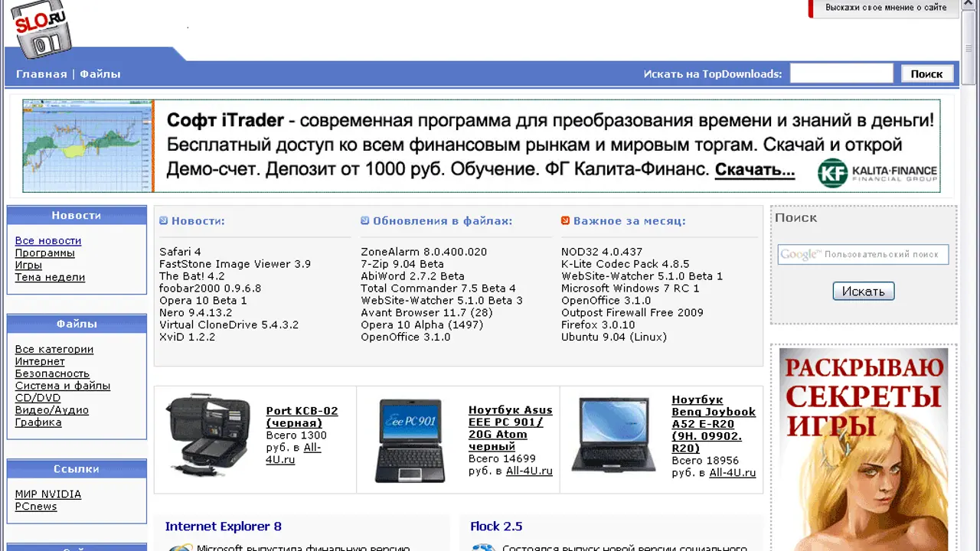The height and width of the screenshot is (551, 980).
Task: Select the Безопасность category link
Action: 52,373
